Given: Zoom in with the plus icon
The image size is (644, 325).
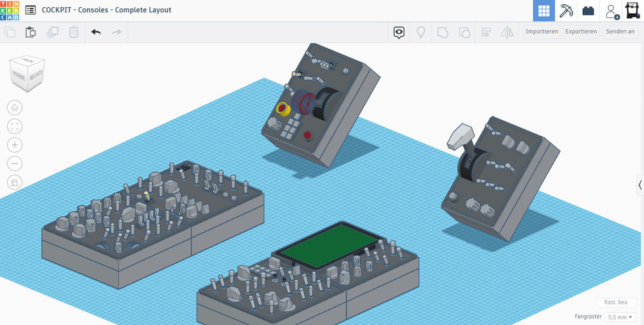Looking at the screenshot, I should click(x=15, y=145).
